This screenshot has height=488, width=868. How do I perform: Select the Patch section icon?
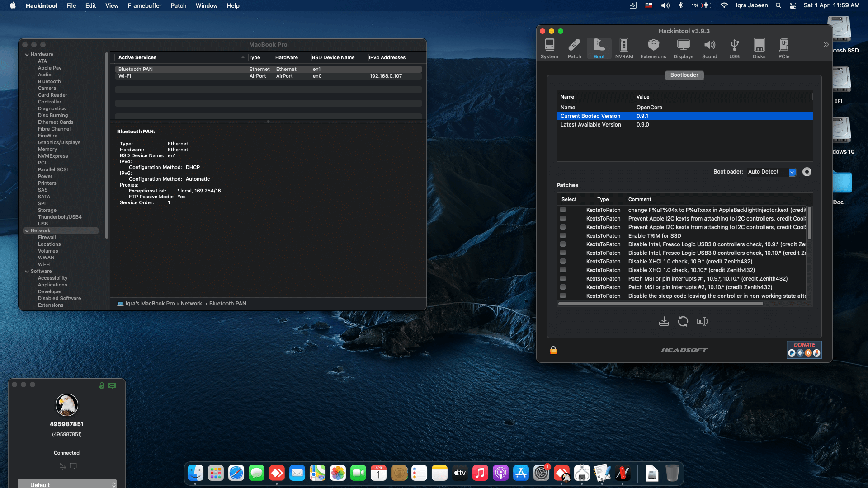point(574,47)
